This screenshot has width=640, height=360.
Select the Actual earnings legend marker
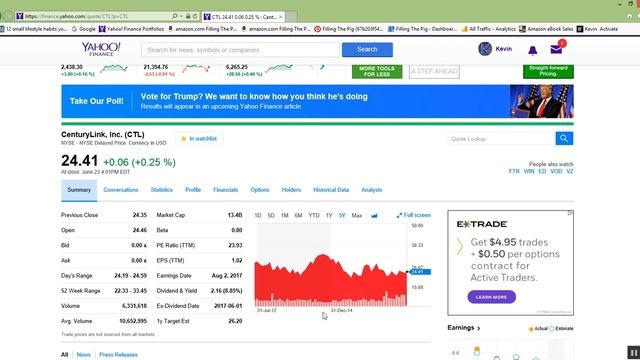531,329
